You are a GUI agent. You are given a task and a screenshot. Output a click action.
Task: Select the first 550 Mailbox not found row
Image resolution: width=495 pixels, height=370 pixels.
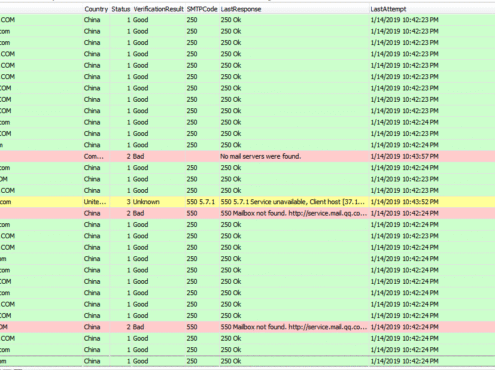(247, 213)
